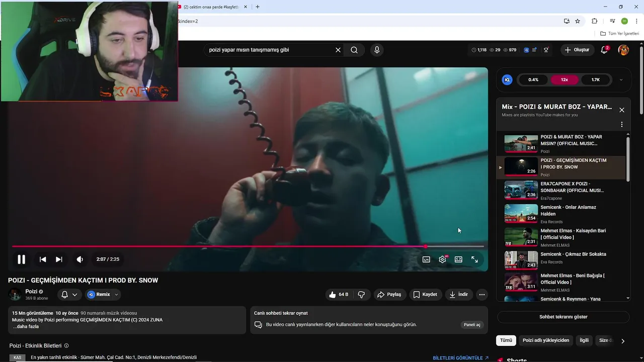Open the extension list icon beside IQ
Screen dimensions: 644x362
534,50
